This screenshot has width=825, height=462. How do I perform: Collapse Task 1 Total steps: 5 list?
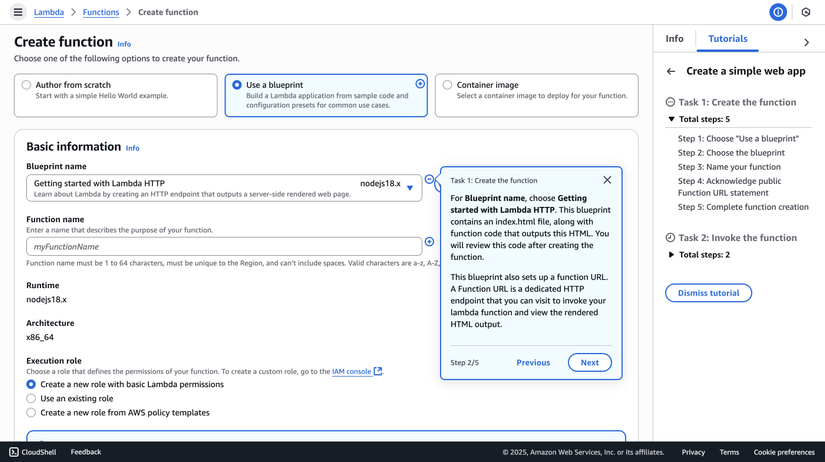pyautogui.click(x=671, y=119)
